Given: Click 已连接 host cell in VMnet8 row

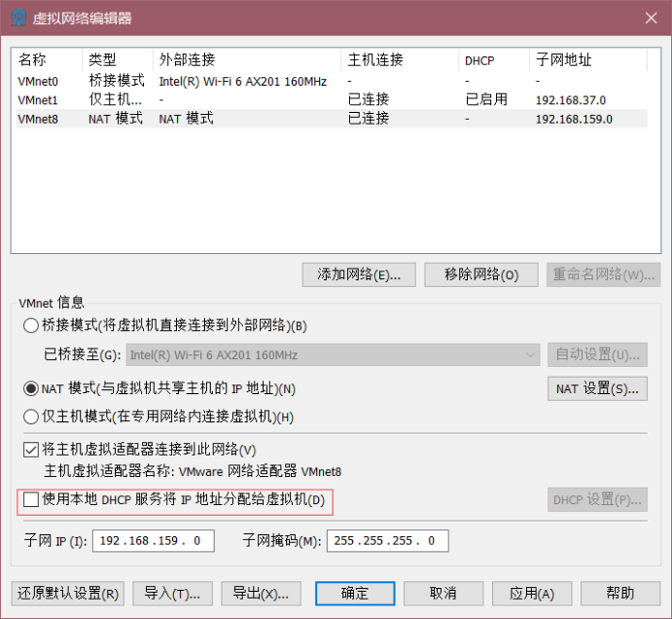Looking at the screenshot, I should pos(369,119).
